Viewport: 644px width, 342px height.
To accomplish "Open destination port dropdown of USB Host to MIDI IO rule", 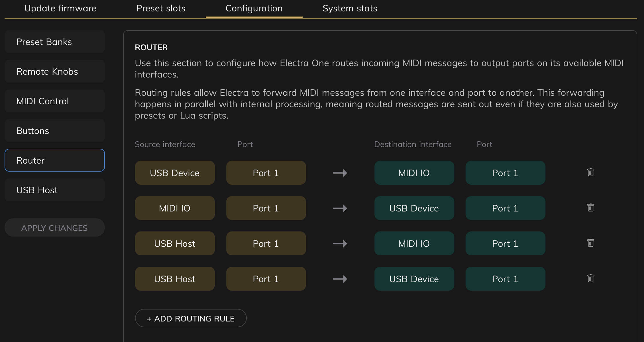I will [505, 243].
